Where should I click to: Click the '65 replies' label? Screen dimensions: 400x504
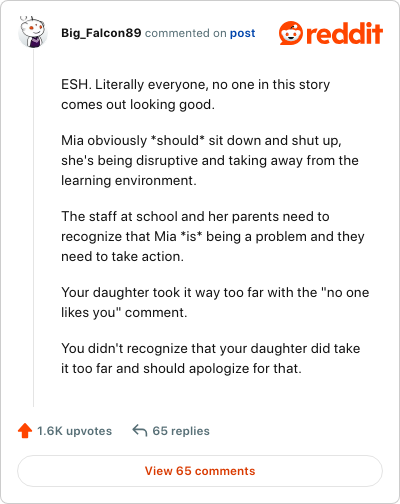point(181,431)
